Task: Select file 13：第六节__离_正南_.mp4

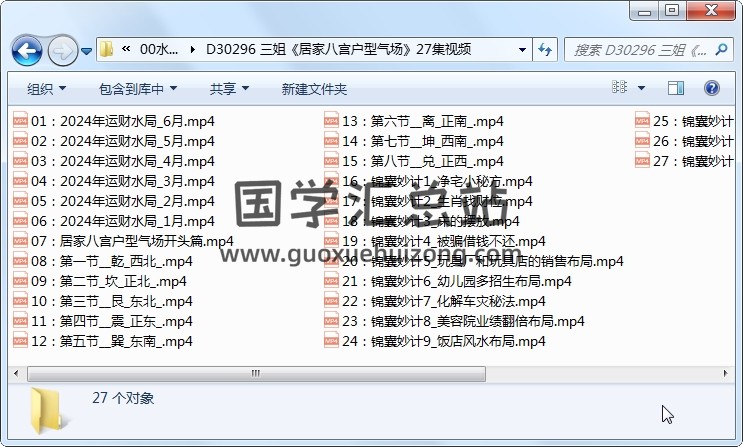Action: (x=414, y=121)
